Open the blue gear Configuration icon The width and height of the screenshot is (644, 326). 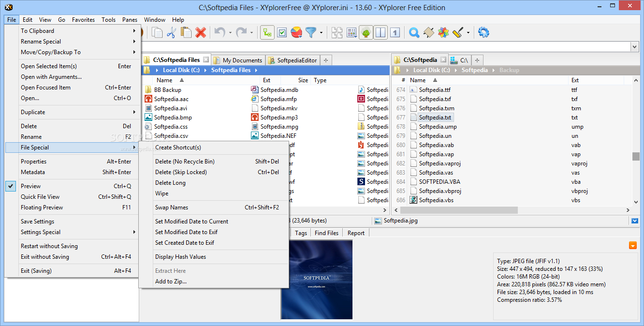(483, 32)
